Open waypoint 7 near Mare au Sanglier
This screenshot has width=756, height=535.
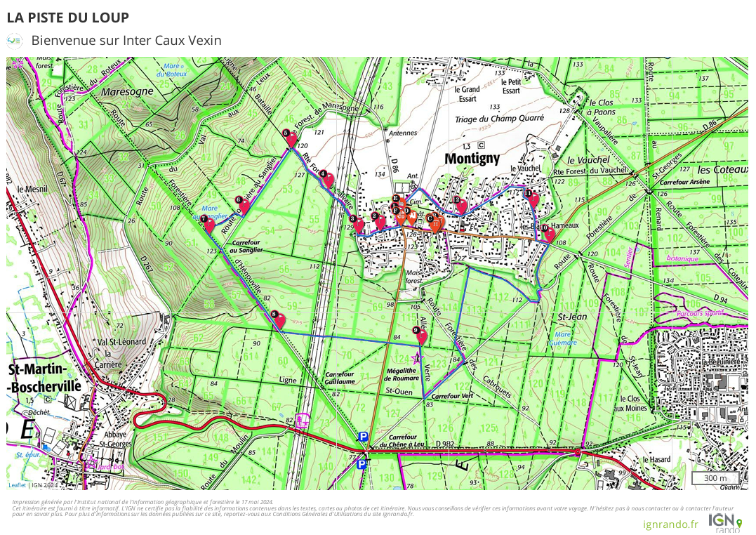[x=208, y=224]
